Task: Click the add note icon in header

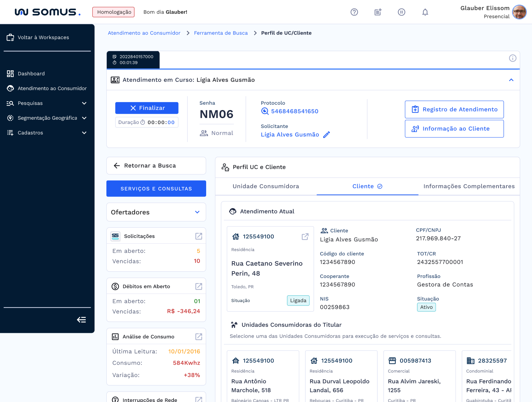Action: (x=378, y=12)
